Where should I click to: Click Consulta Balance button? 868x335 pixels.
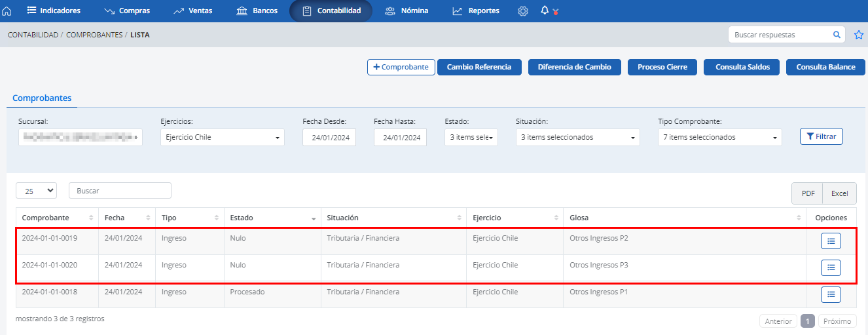pos(825,67)
